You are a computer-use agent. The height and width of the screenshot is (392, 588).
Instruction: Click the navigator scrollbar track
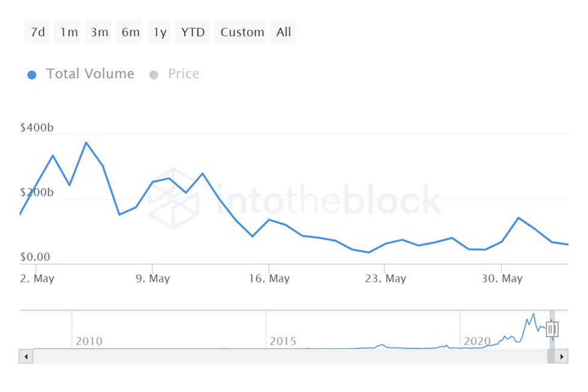[289, 356]
